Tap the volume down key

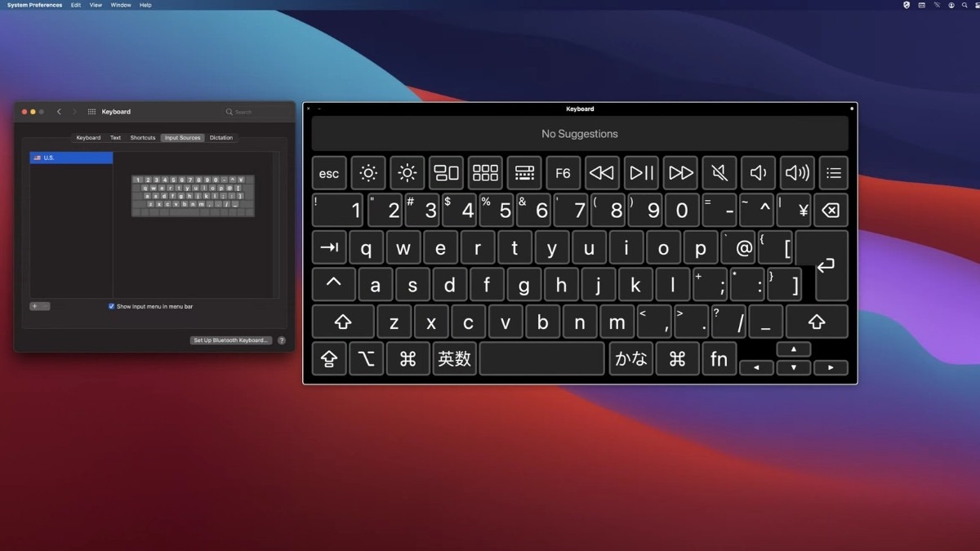click(x=758, y=173)
